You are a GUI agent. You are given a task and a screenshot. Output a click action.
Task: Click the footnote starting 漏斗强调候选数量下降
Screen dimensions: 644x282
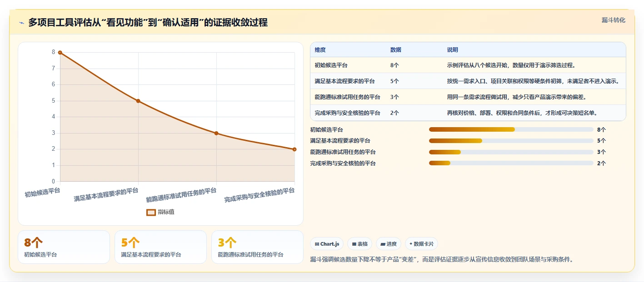(x=441, y=260)
